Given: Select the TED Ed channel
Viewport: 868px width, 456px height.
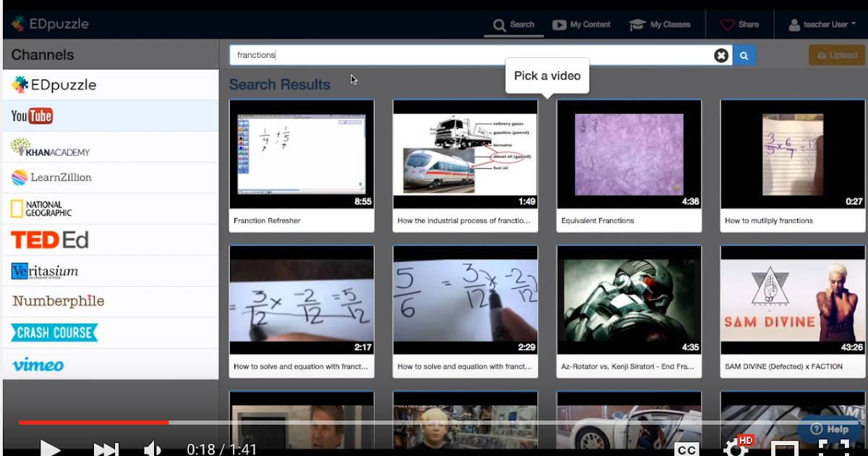Looking at the screenshot, I should coord(111,240).
